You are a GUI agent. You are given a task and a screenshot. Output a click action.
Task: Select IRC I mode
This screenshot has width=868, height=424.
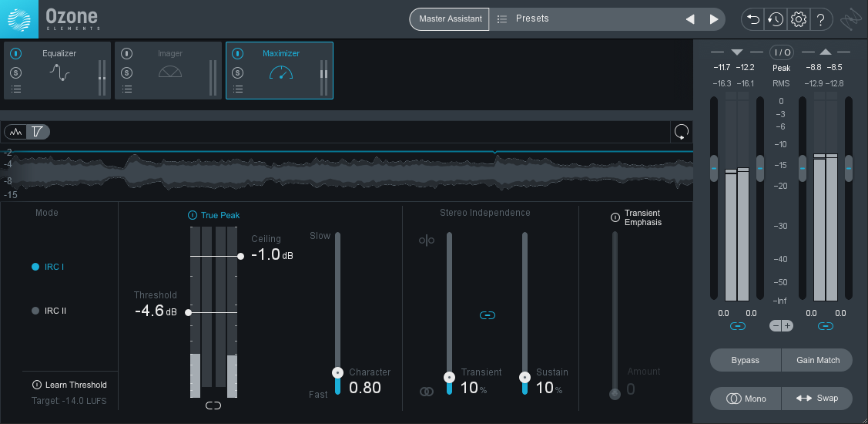coord(49,267)
